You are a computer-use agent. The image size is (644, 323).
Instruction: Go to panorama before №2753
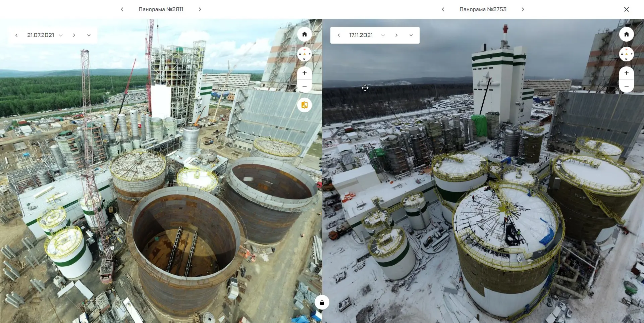click(x=443, y=9)
